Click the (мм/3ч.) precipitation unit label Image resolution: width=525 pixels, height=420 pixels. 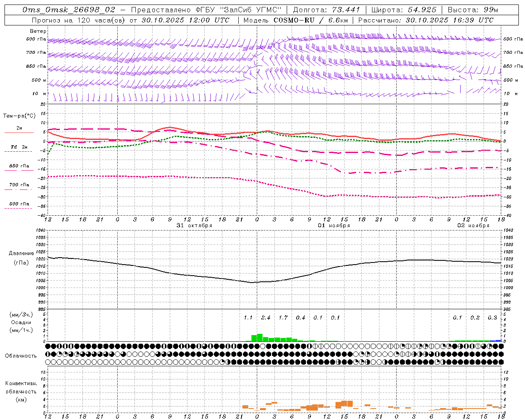[21, 315]
